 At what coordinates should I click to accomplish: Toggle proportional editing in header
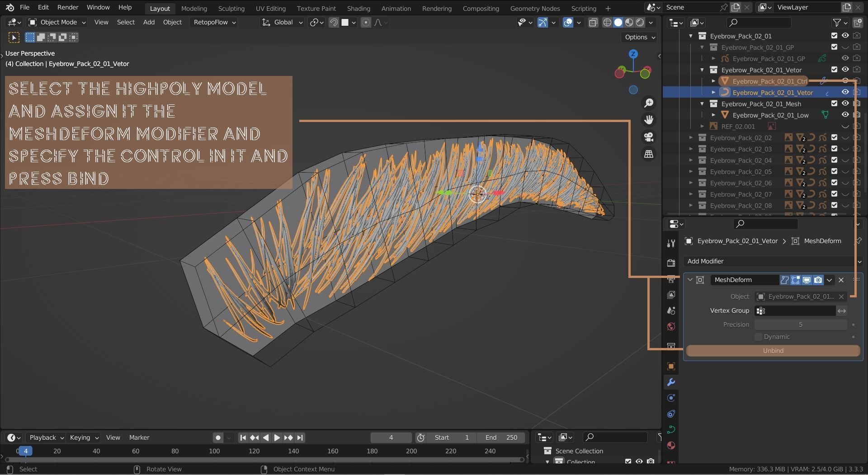coord(366,22)
